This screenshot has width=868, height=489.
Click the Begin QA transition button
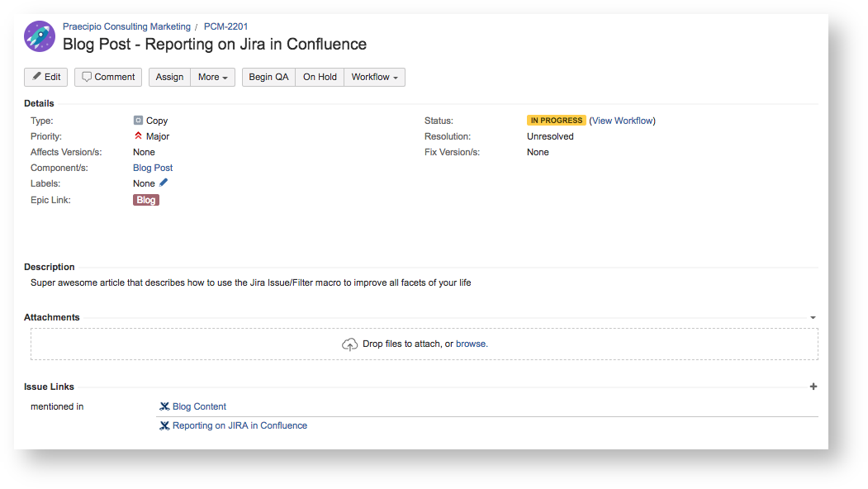coord(268,77)
